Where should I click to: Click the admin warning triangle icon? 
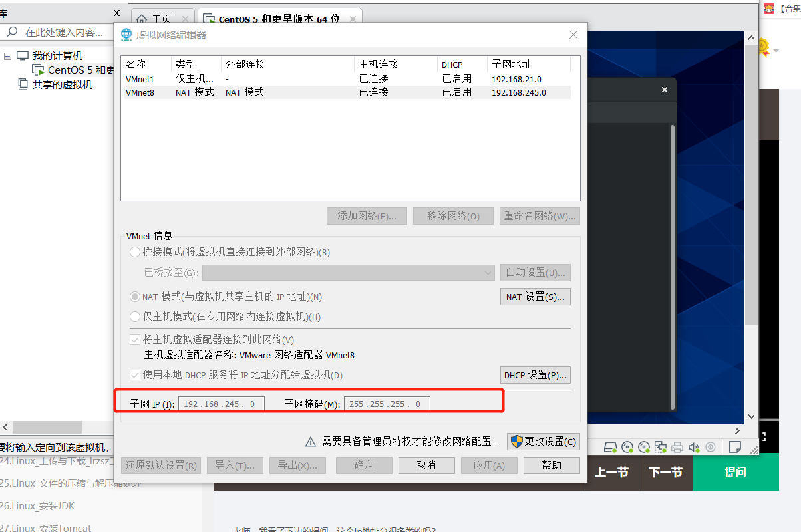310,442
